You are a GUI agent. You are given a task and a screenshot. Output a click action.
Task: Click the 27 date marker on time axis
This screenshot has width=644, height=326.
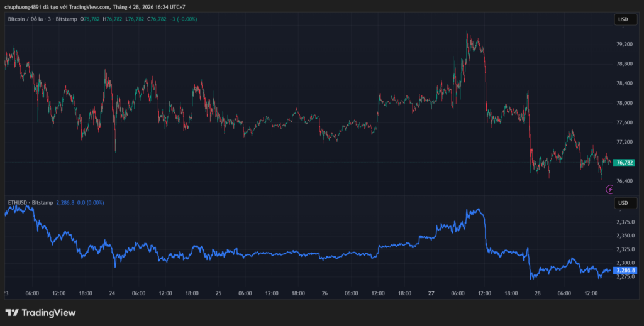click(431, 293)
